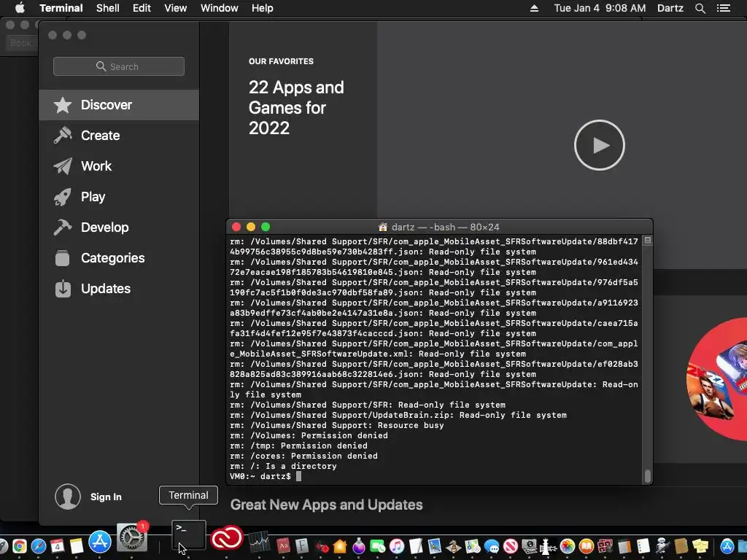
Task: Open Font Book from the Dock
Action: click(302, 545)
